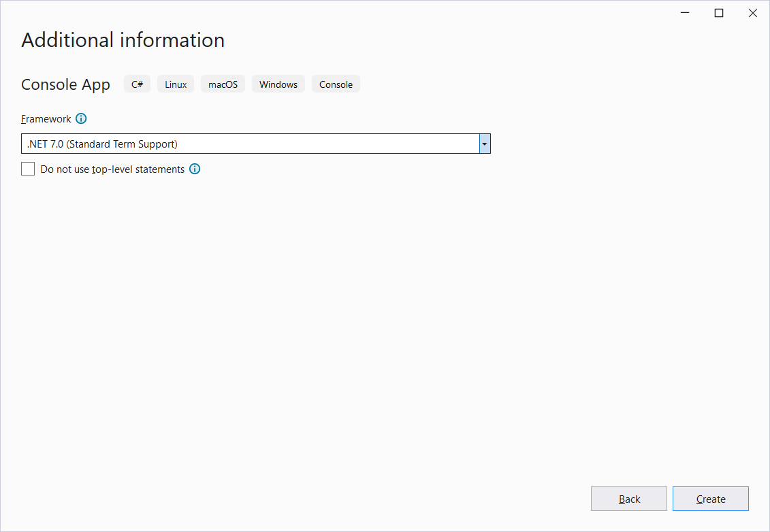Maximize the dialog window
Screen dimensions: 770x532
point(718,13)
